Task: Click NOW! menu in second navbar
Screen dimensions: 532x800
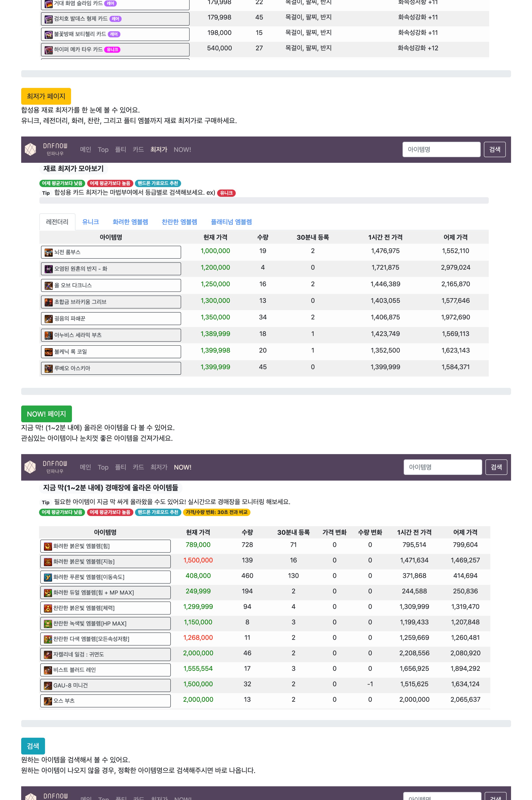Action: click(x=182, y=467)
